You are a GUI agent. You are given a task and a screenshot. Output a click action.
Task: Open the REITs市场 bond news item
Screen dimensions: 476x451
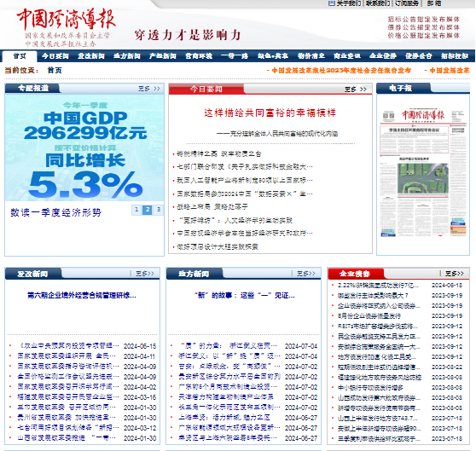click(x=378, y=326)
